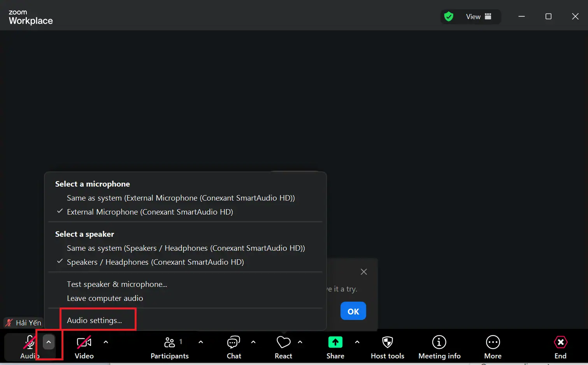Open Audio settings... menu entry
588x365 pixels.
(94, 320)
